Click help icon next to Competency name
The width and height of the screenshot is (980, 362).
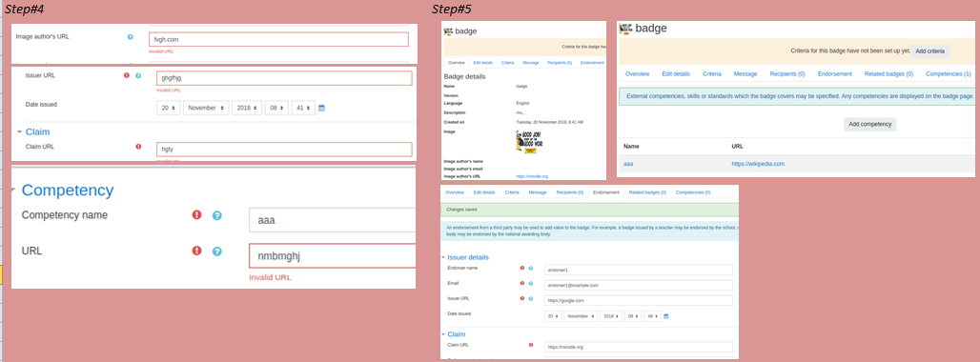pos(216,215)
